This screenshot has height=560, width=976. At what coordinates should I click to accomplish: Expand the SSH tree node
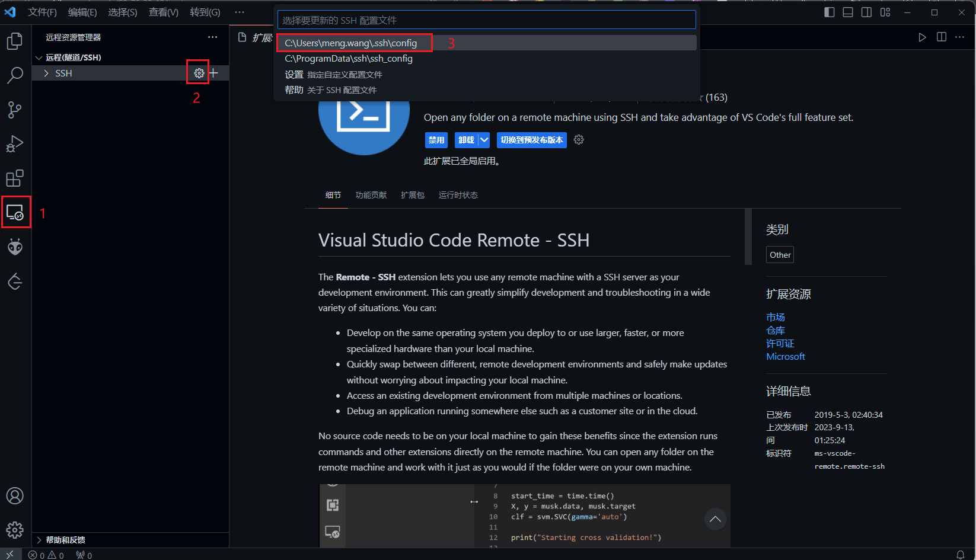(x=46, y=73)
